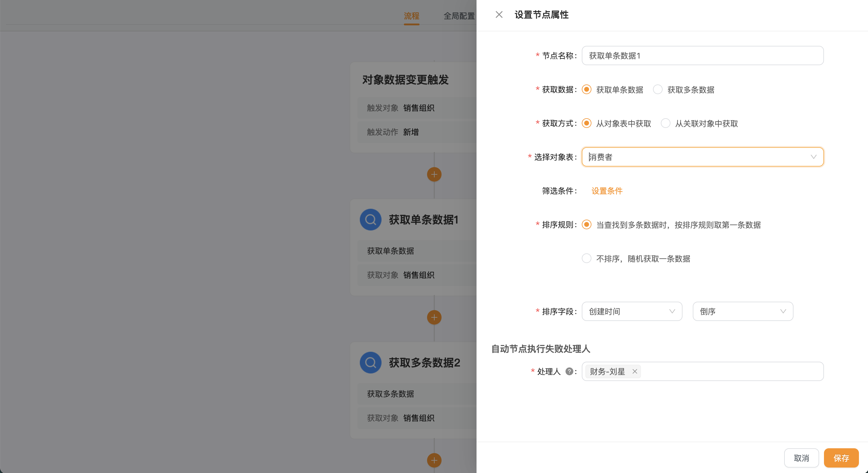Viewport: 868px width, 473px height.
Task: Click the 保存 button
Action: pyautogui.click(x=841, y=458)
